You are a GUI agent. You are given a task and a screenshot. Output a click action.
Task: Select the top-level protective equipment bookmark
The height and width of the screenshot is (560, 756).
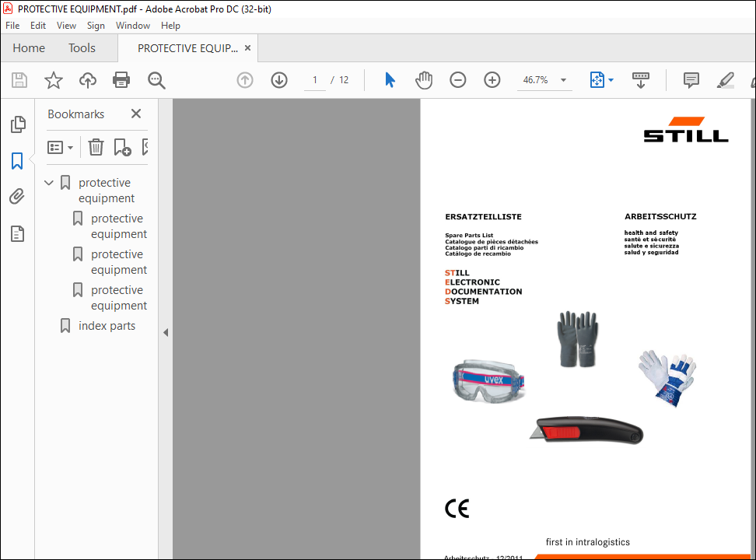tap(106, 191)
